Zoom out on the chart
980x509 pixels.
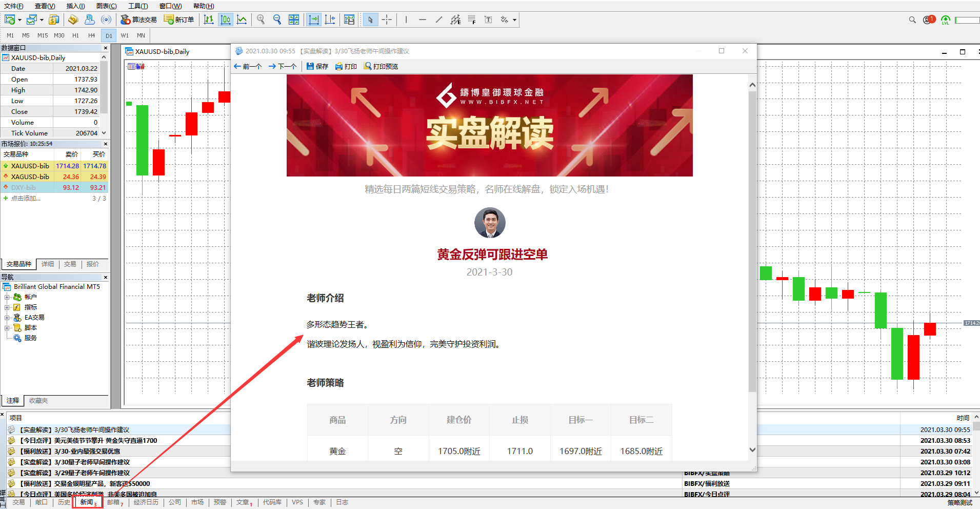[x=277, y=19]
